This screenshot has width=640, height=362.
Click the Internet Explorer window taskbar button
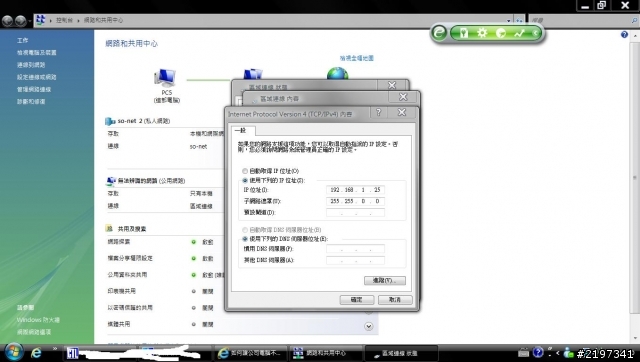tap(251, 353)
